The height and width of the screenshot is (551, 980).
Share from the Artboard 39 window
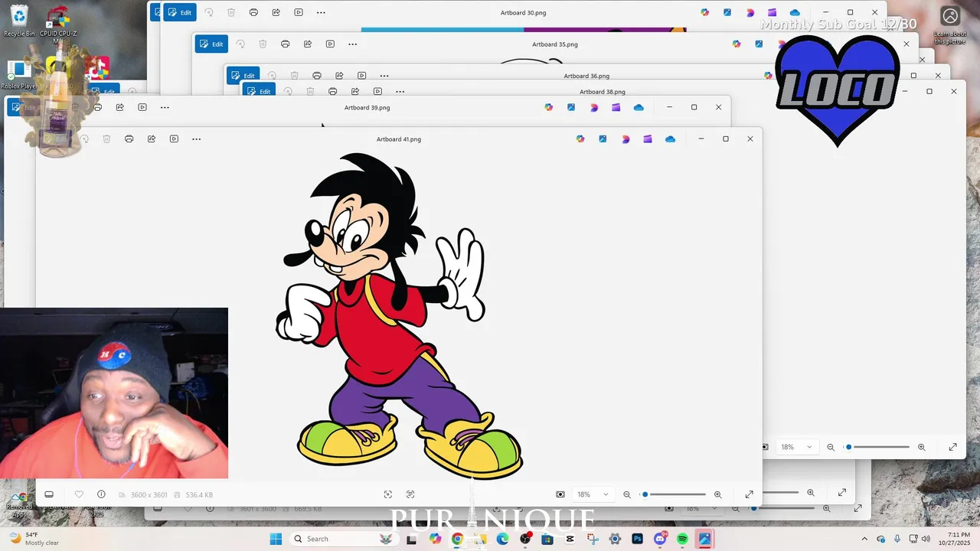coord(119,107)
